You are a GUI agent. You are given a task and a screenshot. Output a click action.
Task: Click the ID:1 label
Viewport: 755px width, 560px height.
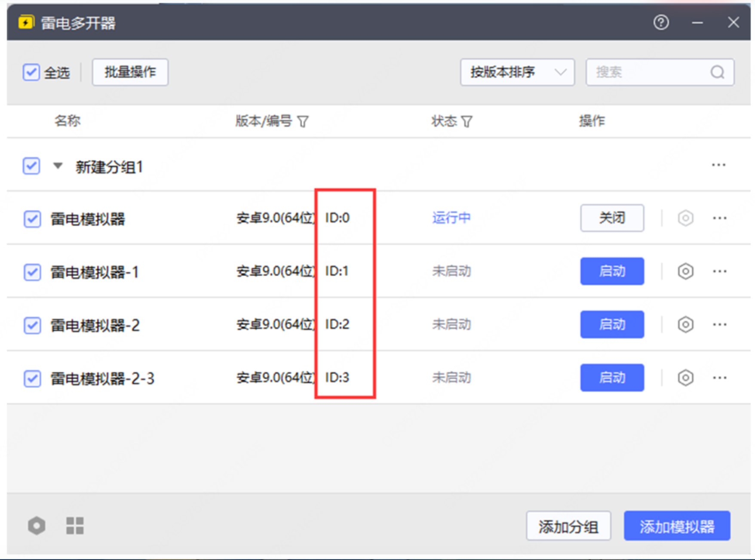tap(337, 271)
